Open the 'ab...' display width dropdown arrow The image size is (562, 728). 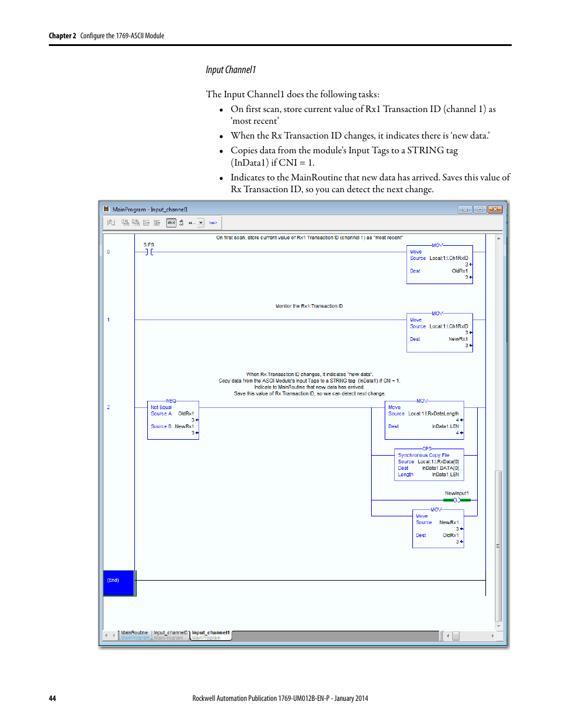(x=201, y=223)
